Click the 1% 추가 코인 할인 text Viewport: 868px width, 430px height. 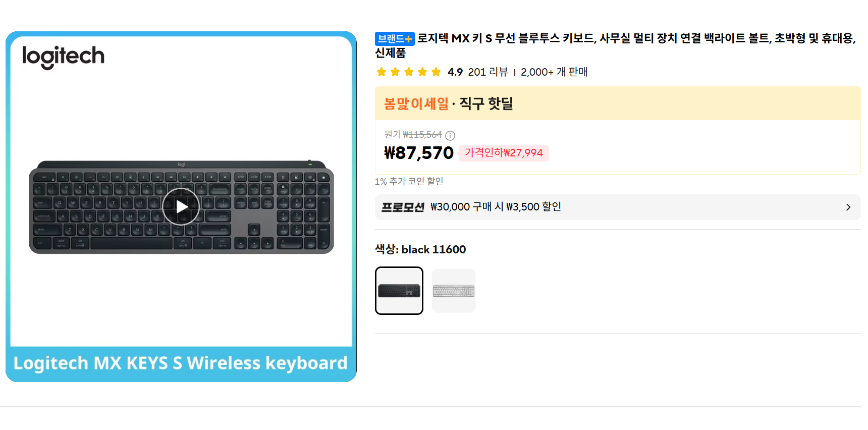pyautogui.click(x=409, y=181)
